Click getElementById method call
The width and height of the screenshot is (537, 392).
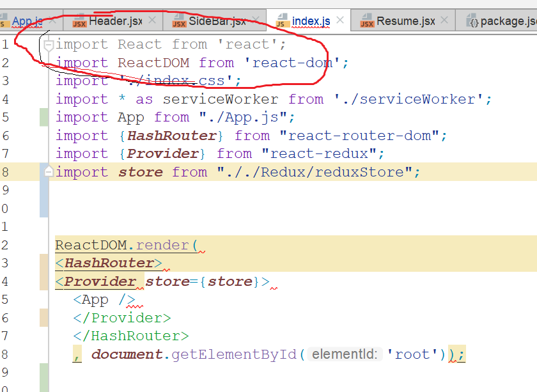coord(234,355)
